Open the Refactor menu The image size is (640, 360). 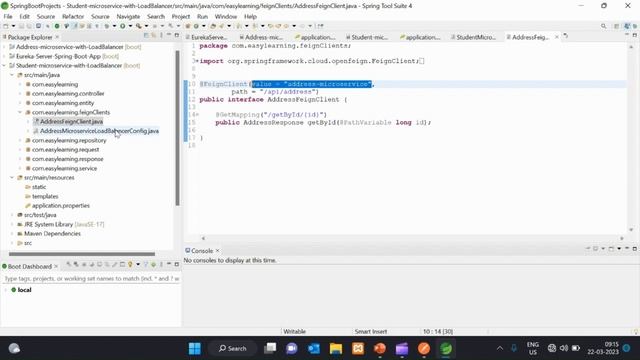point(73,17)
